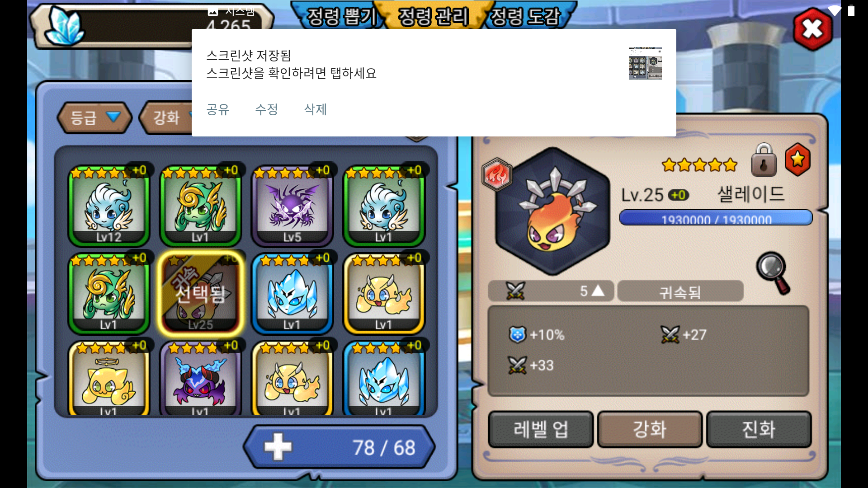Select the white cloud spirit Lv12
868x488 pixels.
click(x=108, y=205)
